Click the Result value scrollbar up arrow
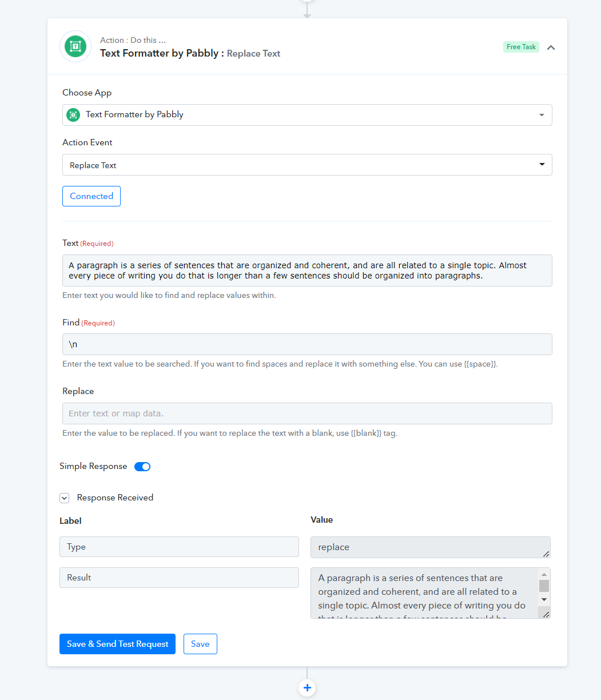Image resolution: width=601 pixels, height=700 pixels. (x=544, y=574)
